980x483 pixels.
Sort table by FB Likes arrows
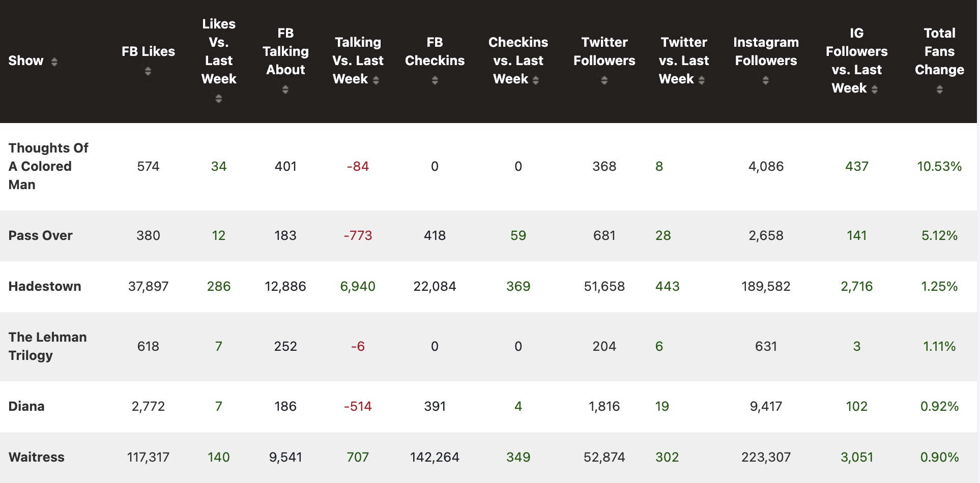click(148, 71)
